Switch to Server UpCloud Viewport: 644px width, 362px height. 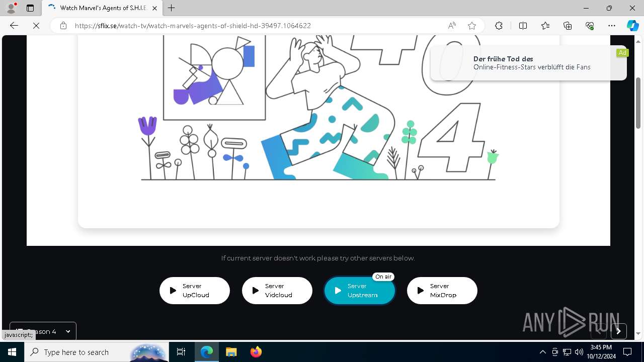click(x=195, y=291)
